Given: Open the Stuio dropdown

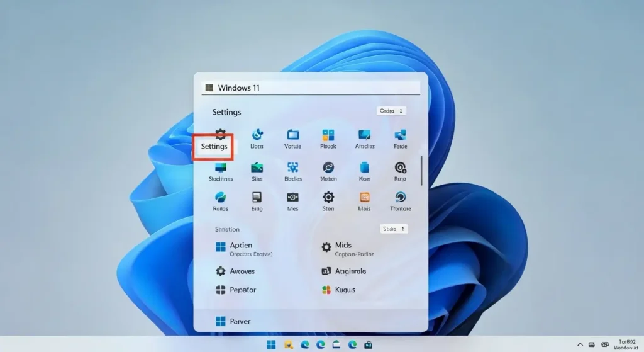Looking at the screenshot, I should click(394, 229).
